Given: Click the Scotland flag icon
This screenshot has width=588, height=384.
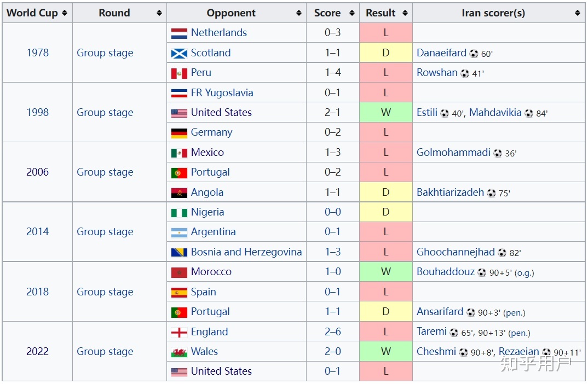Looking at the screenshot, I should [179, 53].
